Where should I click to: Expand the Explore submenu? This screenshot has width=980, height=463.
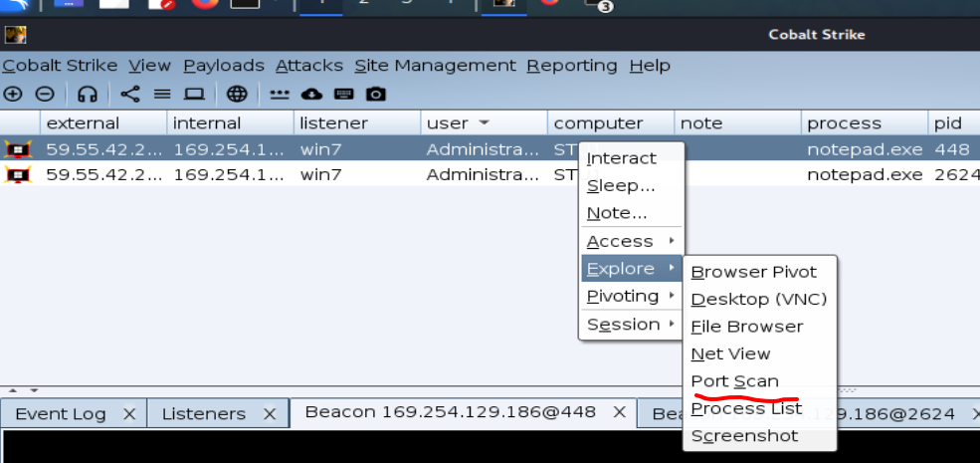tap(631, 269)
